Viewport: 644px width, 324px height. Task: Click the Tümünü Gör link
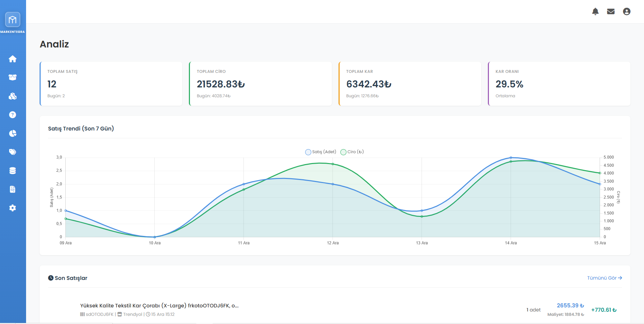point(604,278)
